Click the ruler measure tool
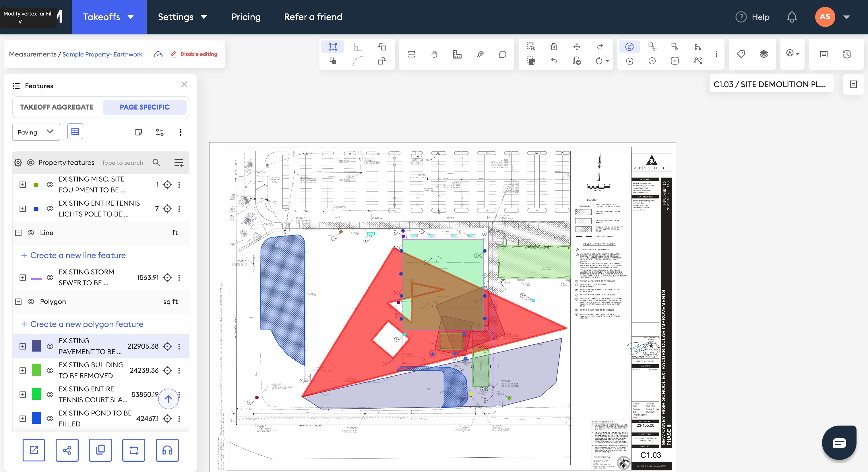The width and height of the screenshot is (868, 472). click(x=457, y=54)
